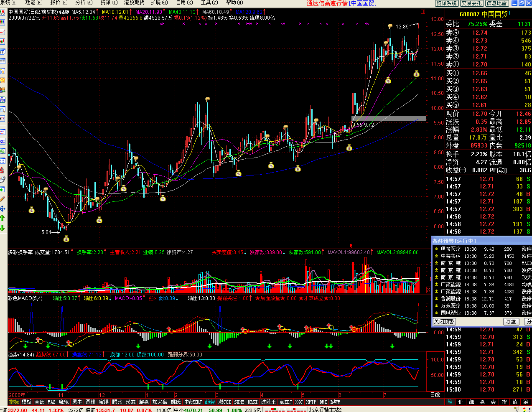Screen dimensions: 532x412
Task: Click the 通策医疗 alert row
Action: point(481,249)
